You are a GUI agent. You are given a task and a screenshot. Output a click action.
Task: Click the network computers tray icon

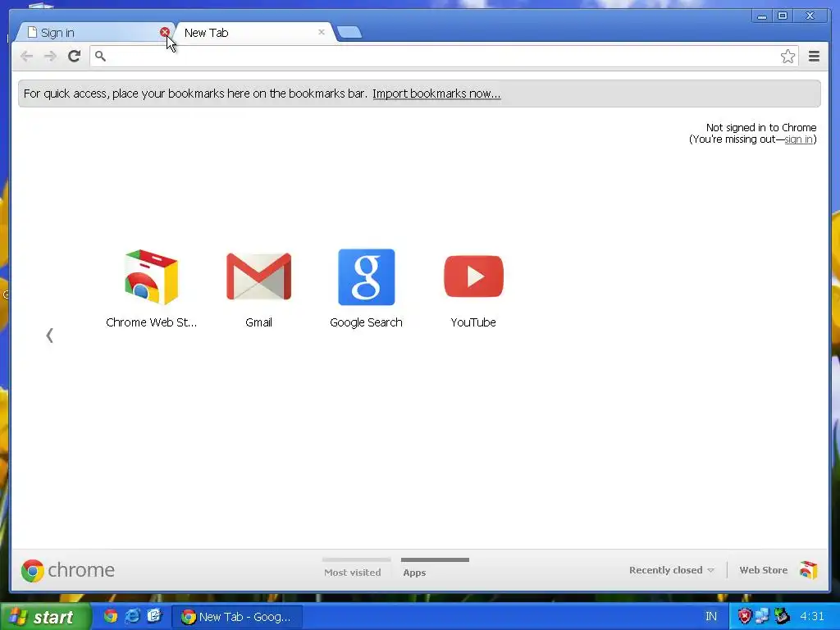coord(762,617)
